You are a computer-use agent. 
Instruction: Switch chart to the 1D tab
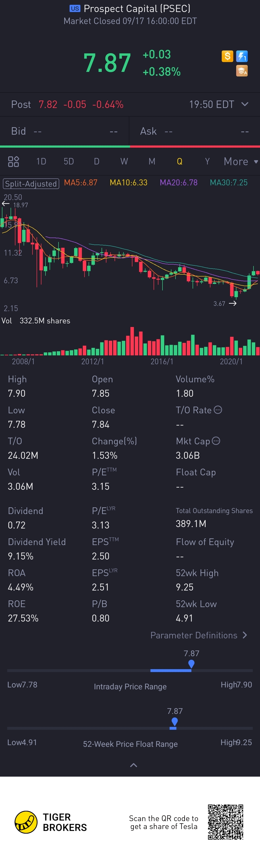pos(41,161)
